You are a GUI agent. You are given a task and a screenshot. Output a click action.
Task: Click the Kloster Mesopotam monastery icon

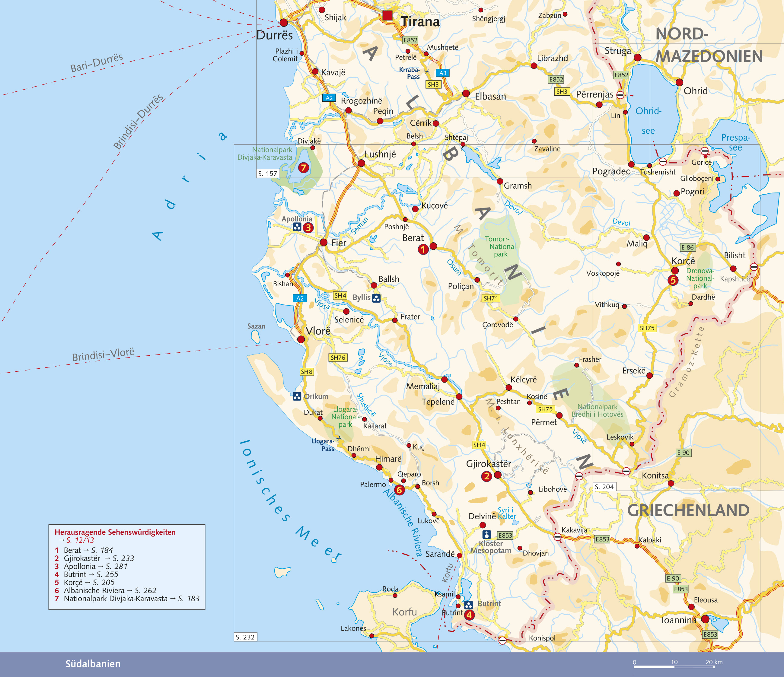click(x=486, y=535)
